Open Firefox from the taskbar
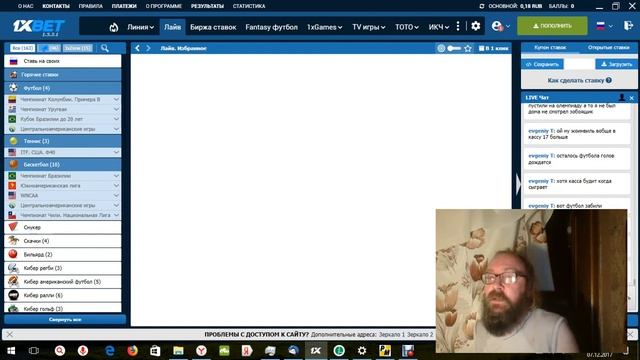 (132, 350)
